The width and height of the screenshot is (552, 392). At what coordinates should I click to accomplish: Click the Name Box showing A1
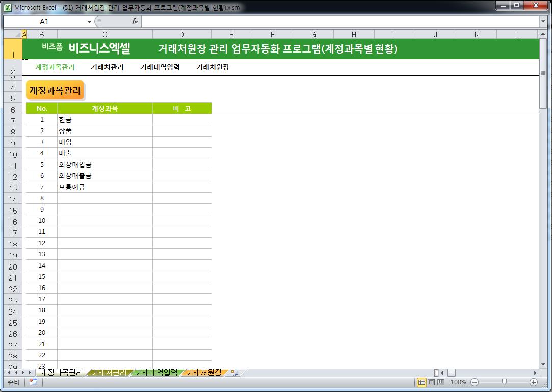pyautogui.click(x=45, y=22)
